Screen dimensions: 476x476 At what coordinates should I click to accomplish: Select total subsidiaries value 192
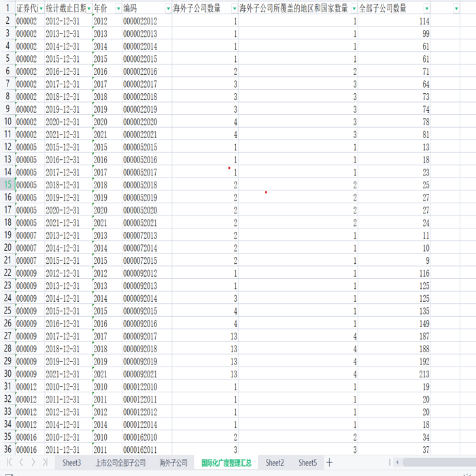click(x=394, y=361)
